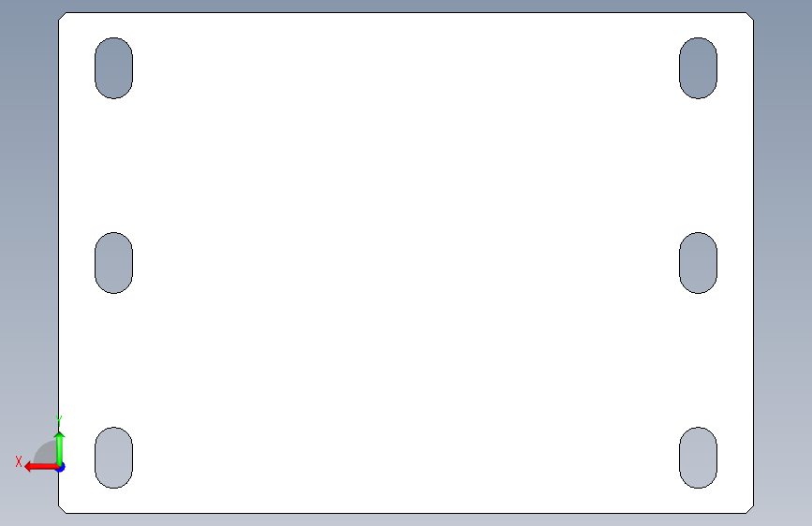Select the bottom-left slot hole

[x=113, y=458]
